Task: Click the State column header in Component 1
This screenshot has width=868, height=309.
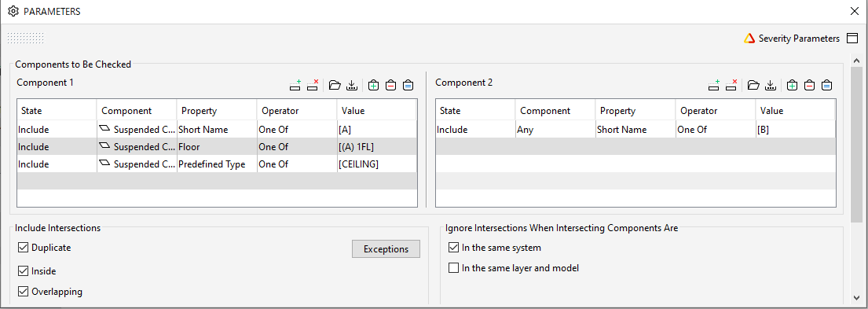Action: tap(57, 111)
